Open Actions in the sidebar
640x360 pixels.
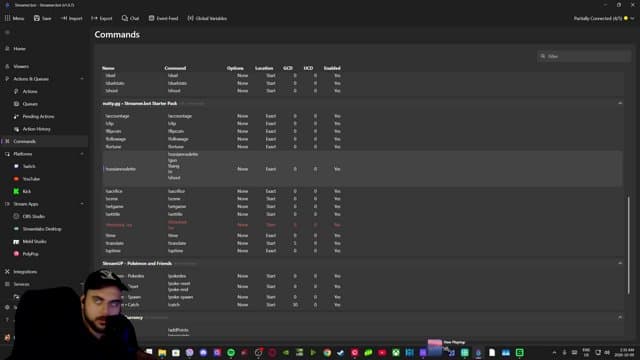pyautogui.click(x=30, y=91)
